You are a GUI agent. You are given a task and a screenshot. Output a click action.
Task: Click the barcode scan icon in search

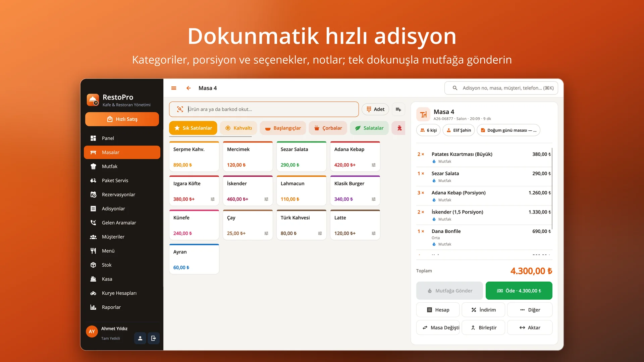coord(180,109)
